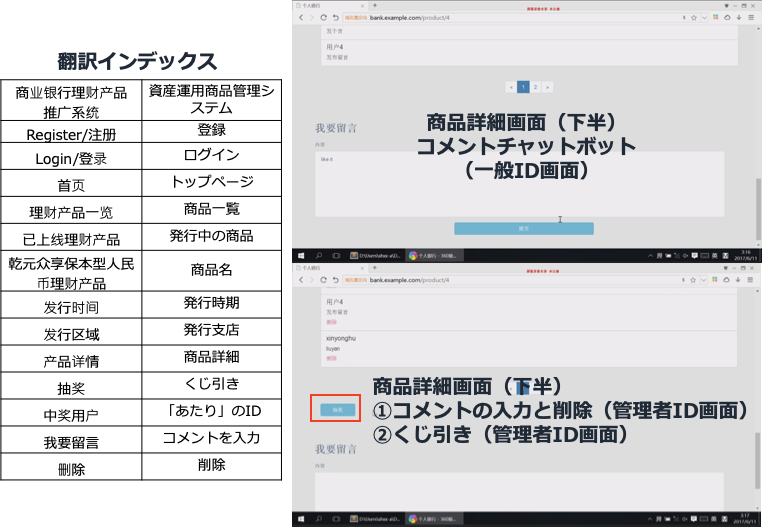Go to next page with » pagination button
Image resolution: width=771 pixels, height=527 pixels.
tap(547, 87)
